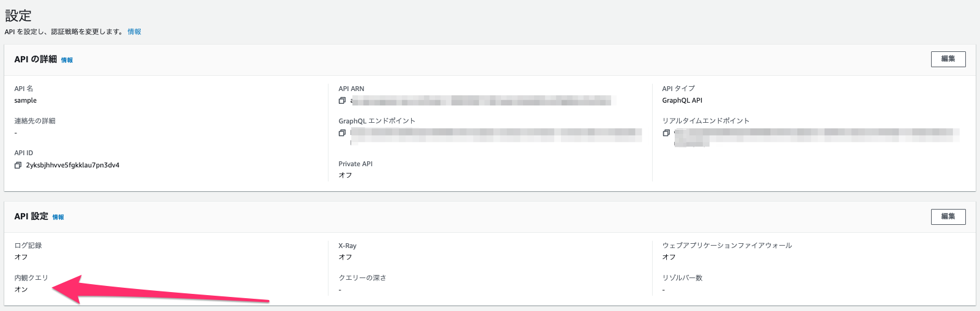Viewport: 980px width, 311px height.
Task: Click the 連絡先の詳細 label
Action: coord(35,121)
